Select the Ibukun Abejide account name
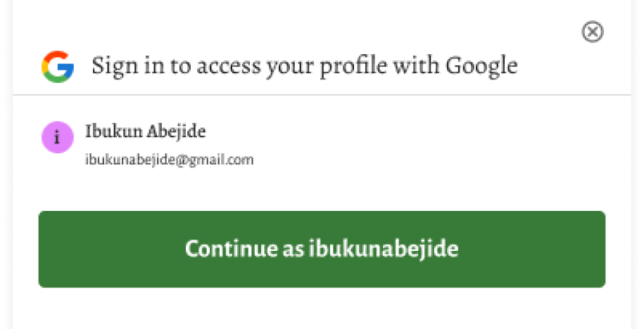644x329 pixels. click(146, 131)
